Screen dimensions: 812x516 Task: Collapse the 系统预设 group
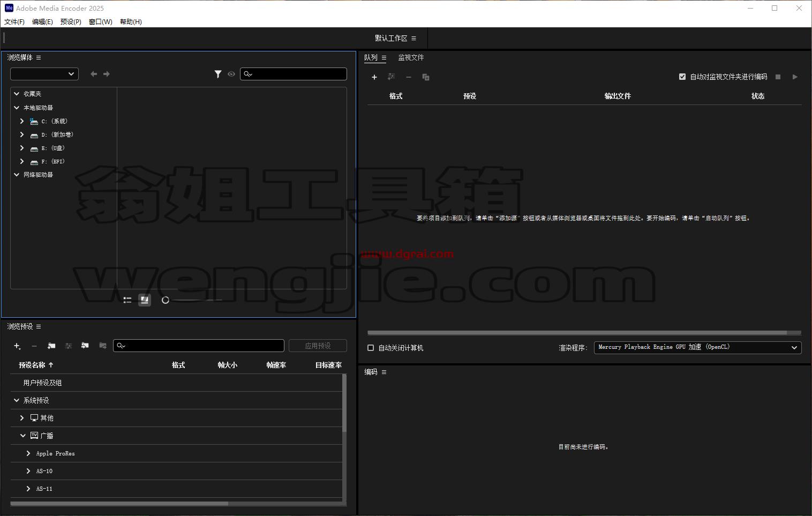point(17,400)
